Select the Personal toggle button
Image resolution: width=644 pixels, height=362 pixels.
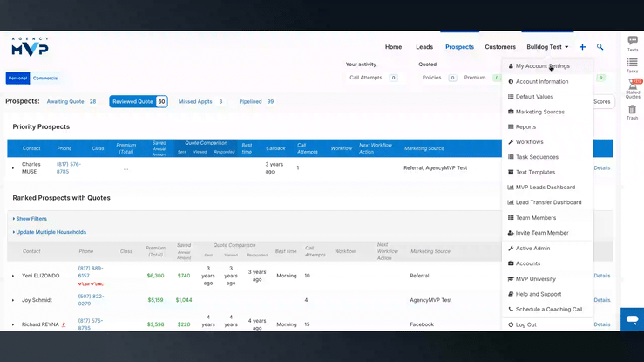pyautogui.click(x=17, y=79)
